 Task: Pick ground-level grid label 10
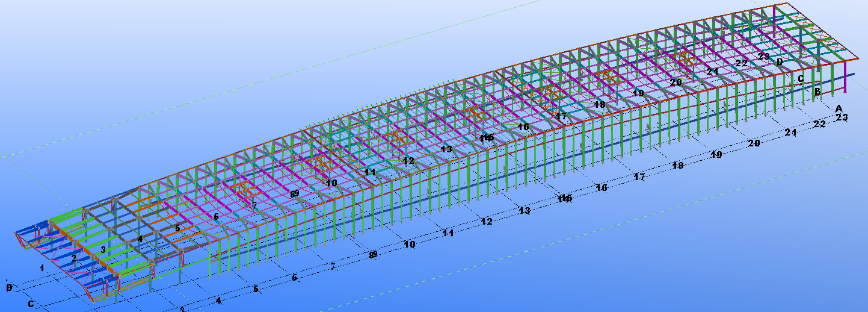tap(410, 245)
